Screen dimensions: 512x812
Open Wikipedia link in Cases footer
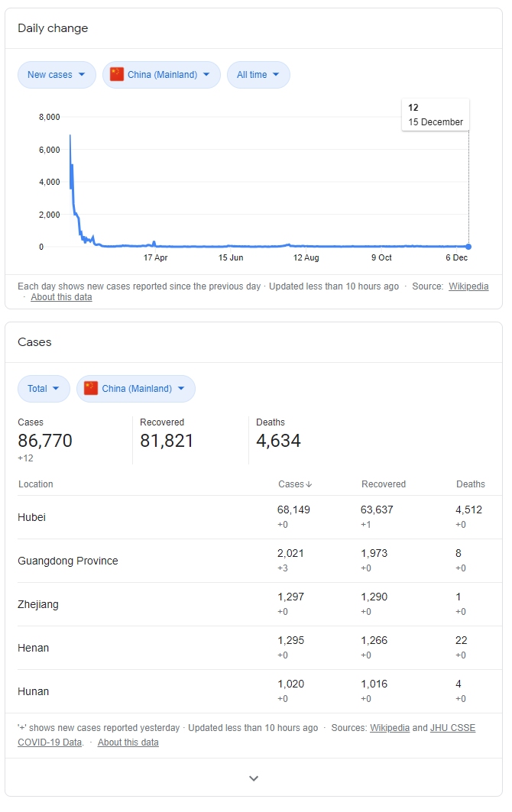pyautogui.click(x=390, y=728)
